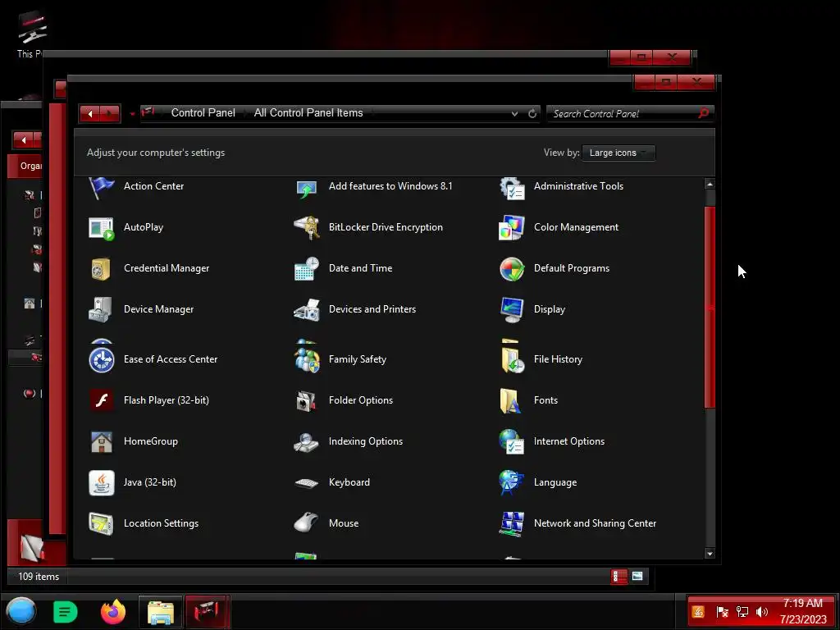840x630 pixels.
Task: Open Language globe icon
Action: click(511, 482)
